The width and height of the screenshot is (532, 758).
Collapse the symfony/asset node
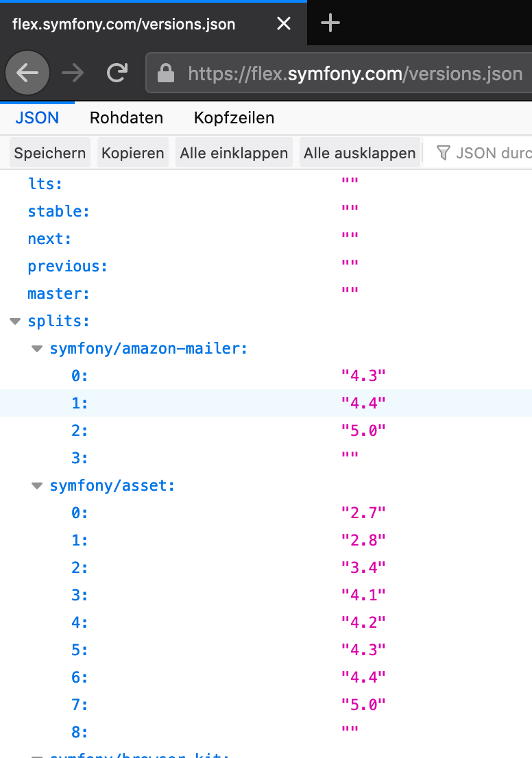37,486
